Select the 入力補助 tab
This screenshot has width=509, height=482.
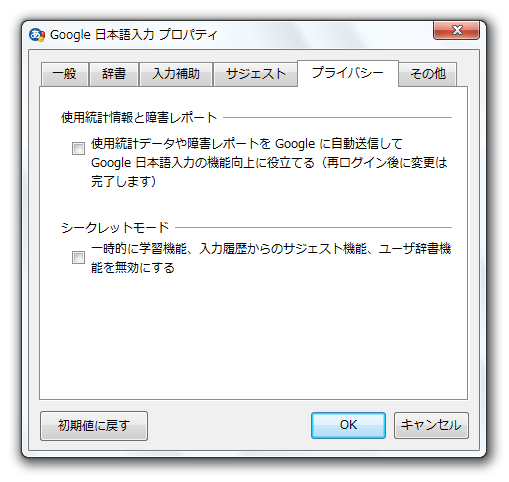coord(176,74)
